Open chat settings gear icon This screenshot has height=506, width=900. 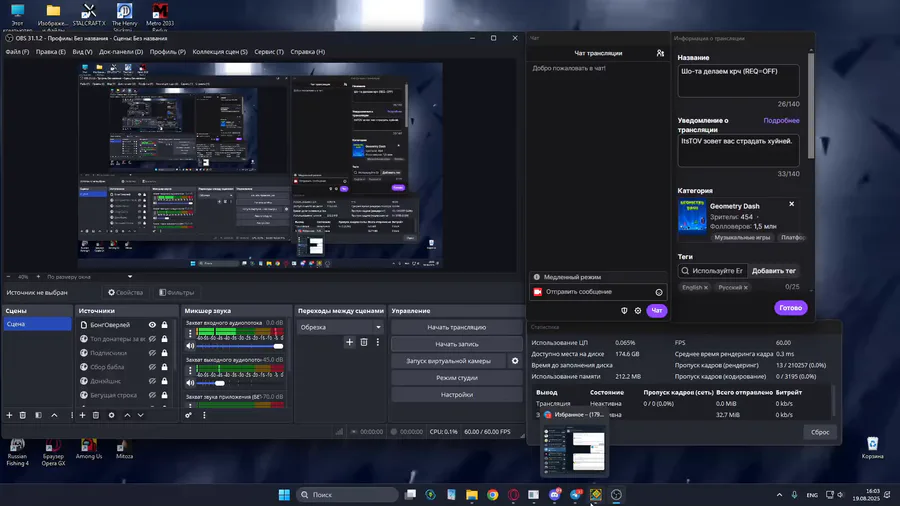pyautogui.click(x=638, y=310)
